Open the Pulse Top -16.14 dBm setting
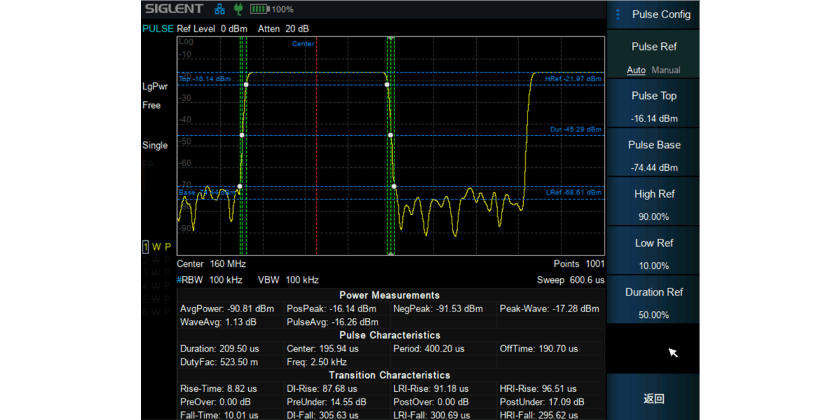The width and height of the screenshot is (840, 420). (654, 106)
